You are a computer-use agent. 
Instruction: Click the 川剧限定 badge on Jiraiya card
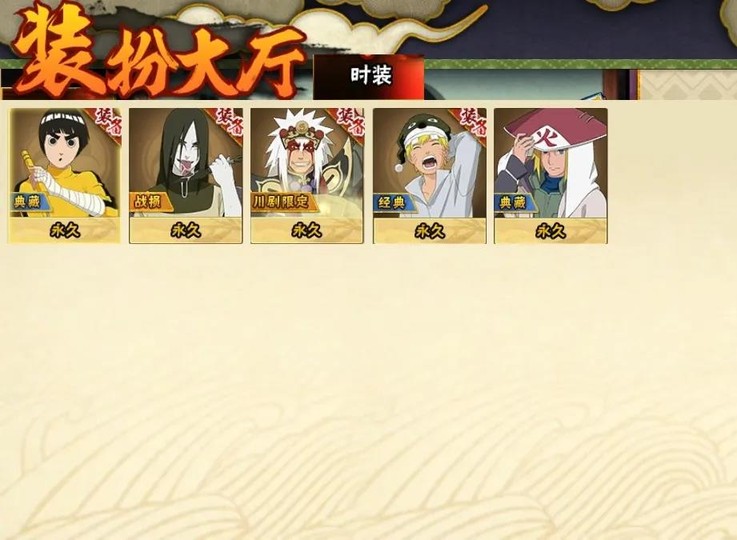point(282,202)
